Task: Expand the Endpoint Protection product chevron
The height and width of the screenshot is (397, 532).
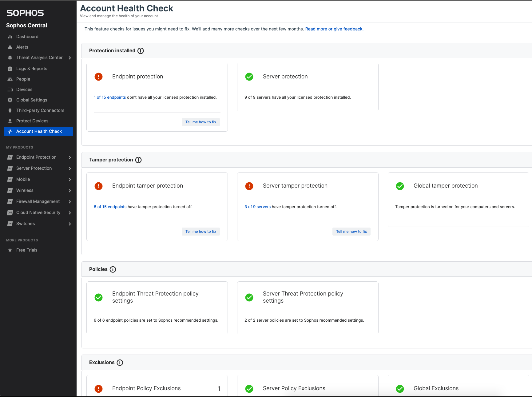Action: point(70,157)
